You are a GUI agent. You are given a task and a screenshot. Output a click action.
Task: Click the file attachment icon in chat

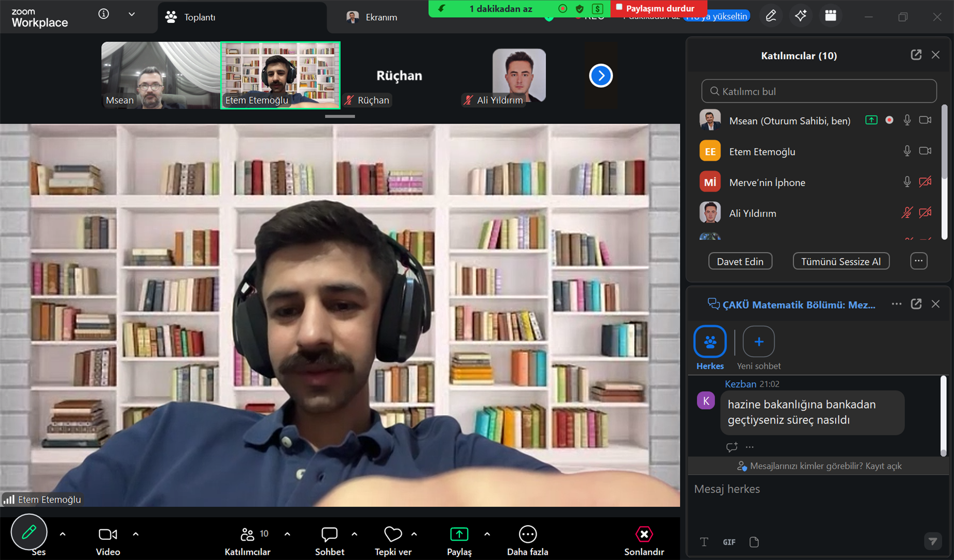pos(754,542)
